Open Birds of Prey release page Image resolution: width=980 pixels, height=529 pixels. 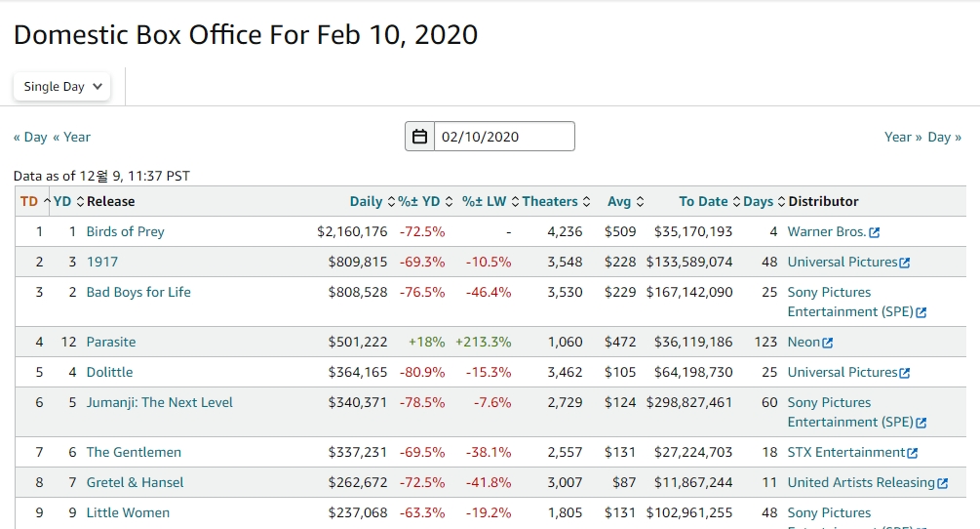125,231
